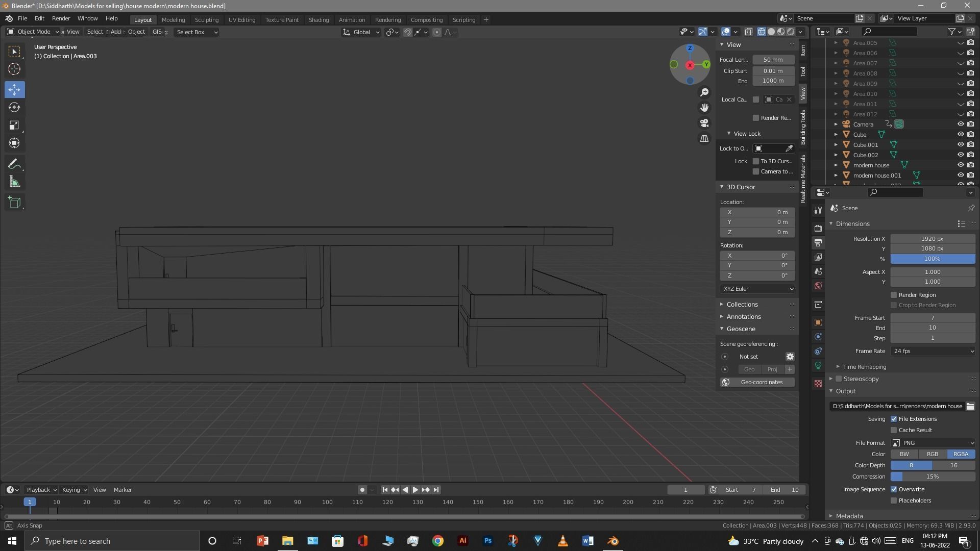Open PNG File Format dropdown
Viewport: 980px width, 551px height.
(x=933, y=443)
